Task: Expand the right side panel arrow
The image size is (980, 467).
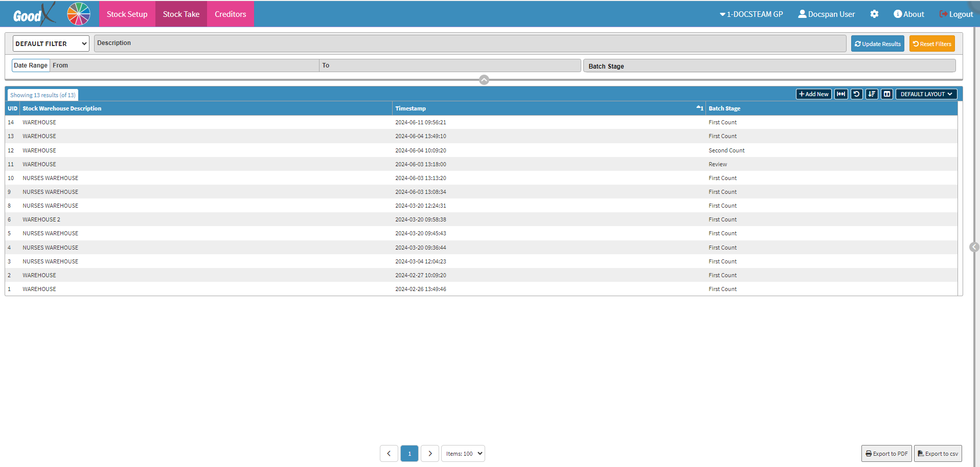Action: coord(974,247)
